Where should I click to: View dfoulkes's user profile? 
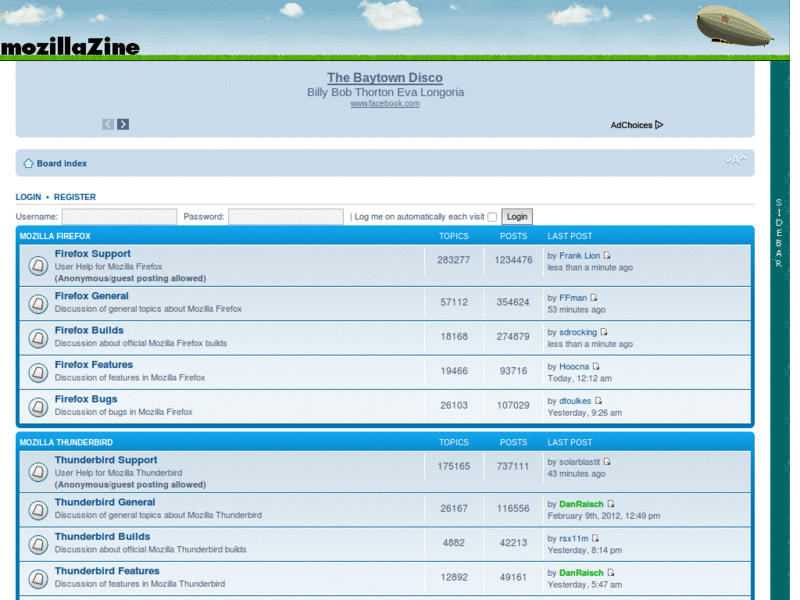coord(575,401)
